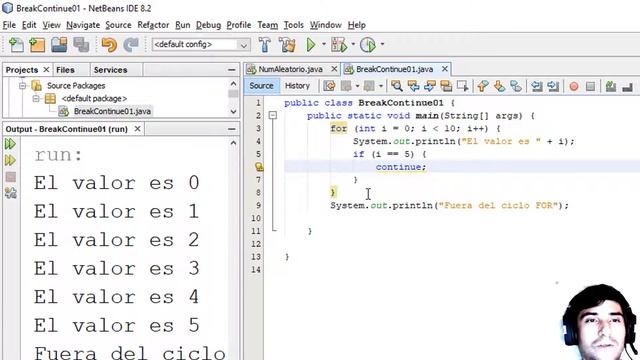Click the Build Project hammer icon
Viewport: 640px width, 360px height.
click(x=265, y=44)
